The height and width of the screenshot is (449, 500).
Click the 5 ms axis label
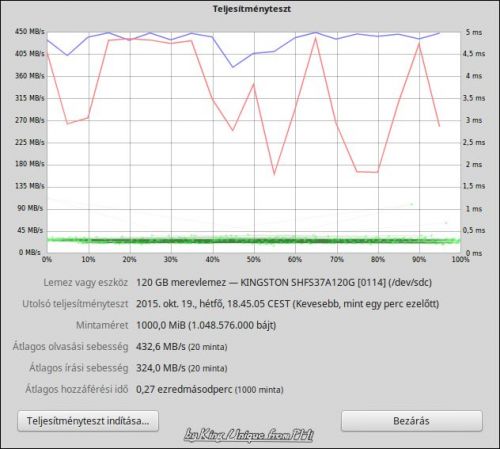coord(474,32)
